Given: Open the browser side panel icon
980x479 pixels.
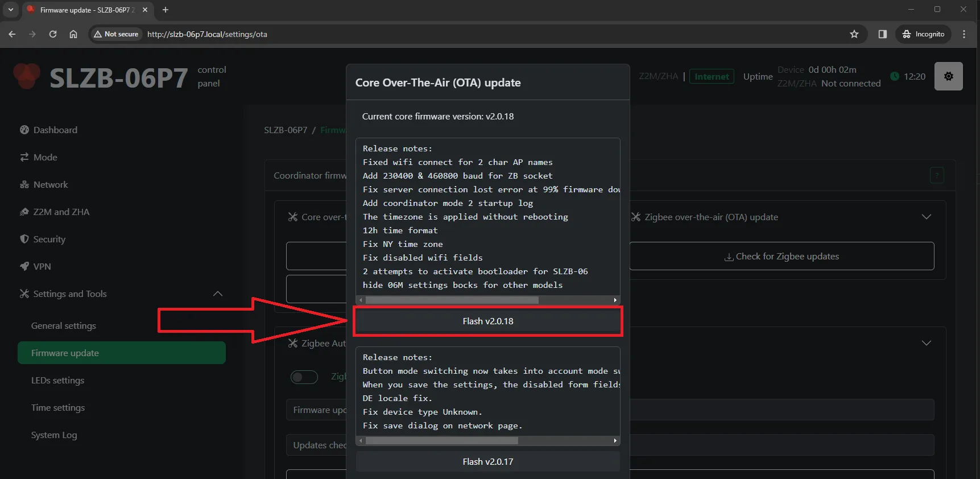Looking at the screenshot, I should 882,34.
